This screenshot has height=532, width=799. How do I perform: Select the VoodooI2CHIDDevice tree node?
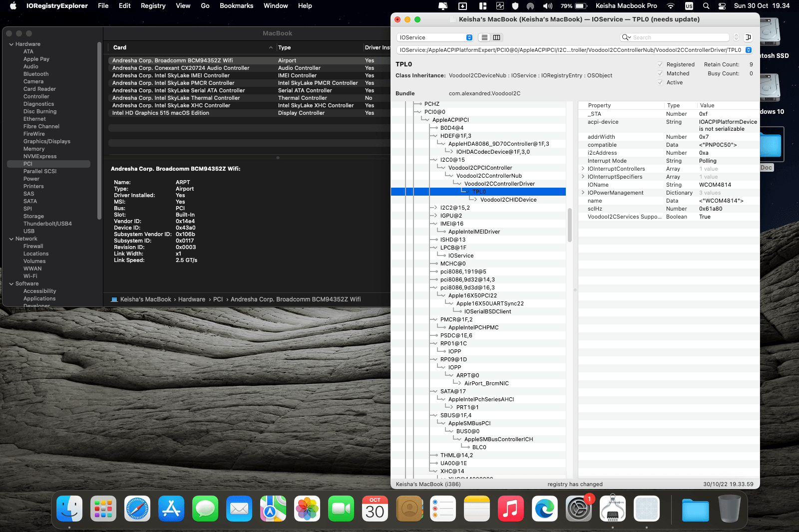pos(508,200)
